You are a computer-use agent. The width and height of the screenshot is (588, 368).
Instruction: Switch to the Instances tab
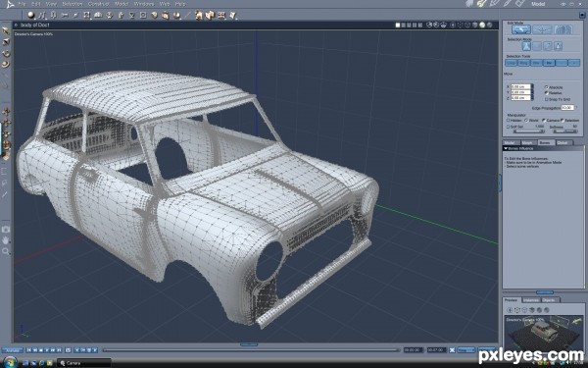pyautogui.click(x=530, y=299)
